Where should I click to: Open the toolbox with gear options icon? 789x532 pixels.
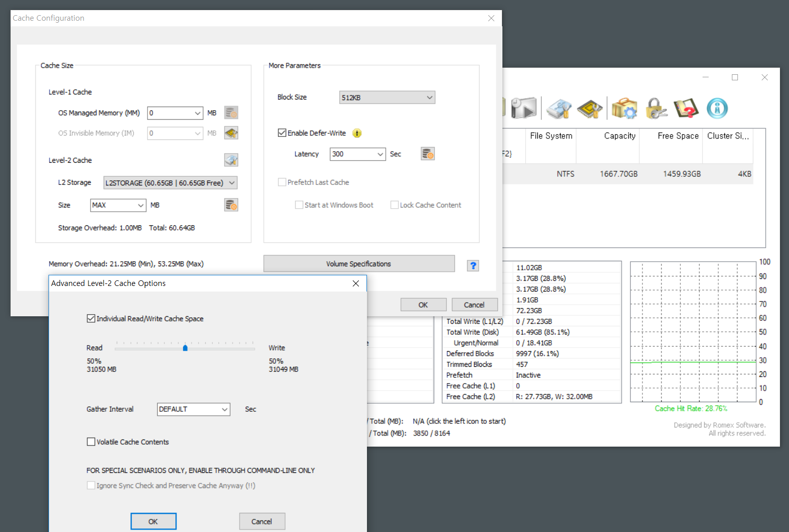coord(624,108)
